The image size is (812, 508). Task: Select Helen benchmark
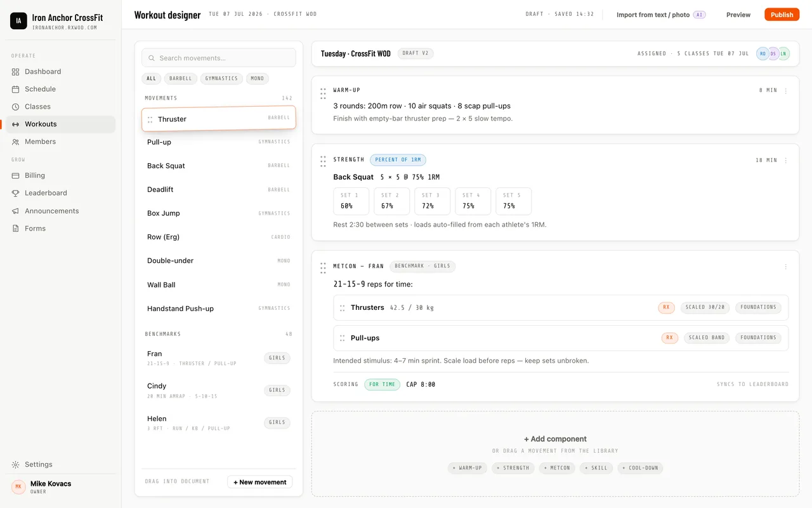(x=219, y=423)
